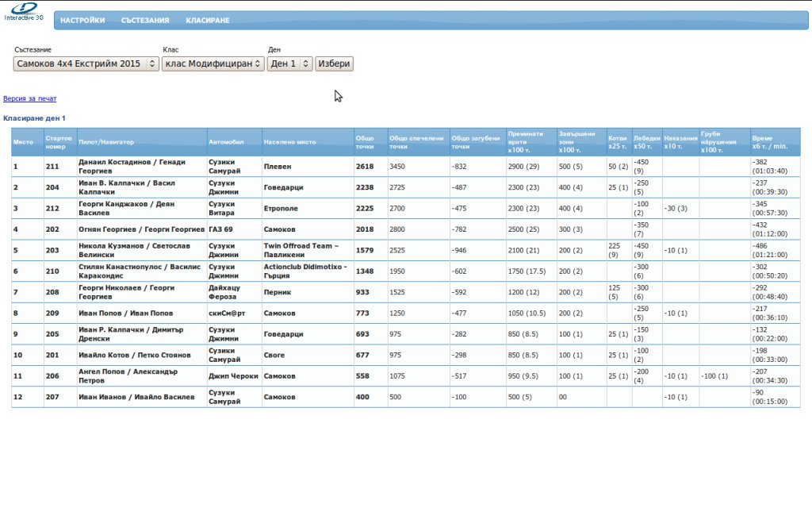
Task: Click total points cell 2618
Action: 365,167
